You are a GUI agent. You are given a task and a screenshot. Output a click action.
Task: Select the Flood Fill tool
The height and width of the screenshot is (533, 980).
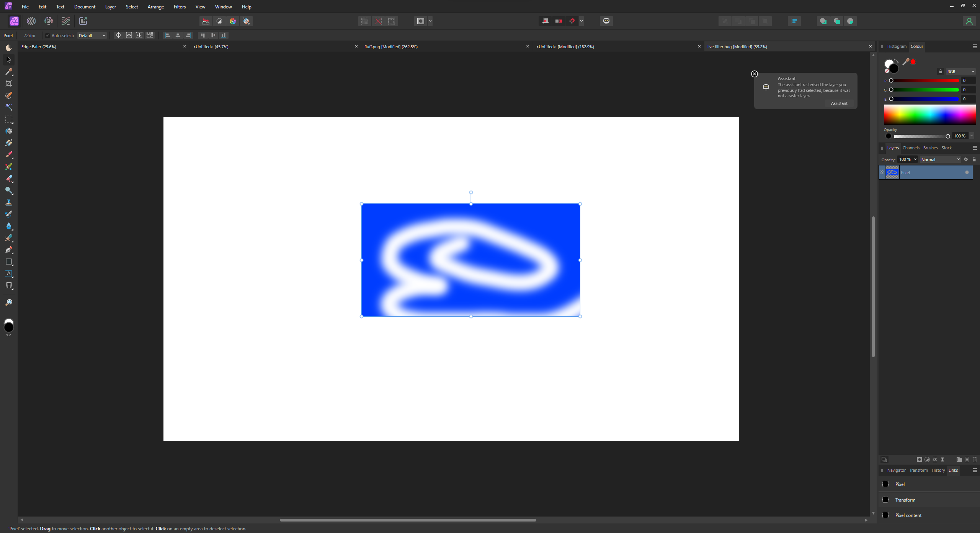9,131
